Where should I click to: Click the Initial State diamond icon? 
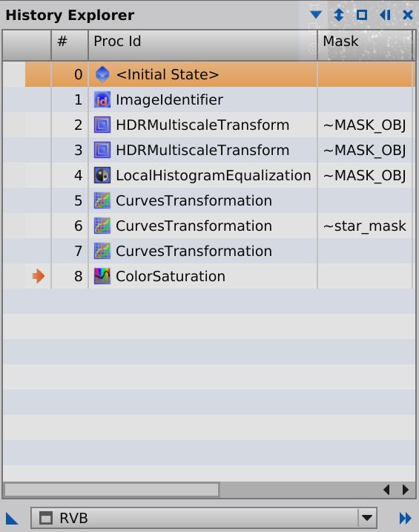click(x=102, y=74)
